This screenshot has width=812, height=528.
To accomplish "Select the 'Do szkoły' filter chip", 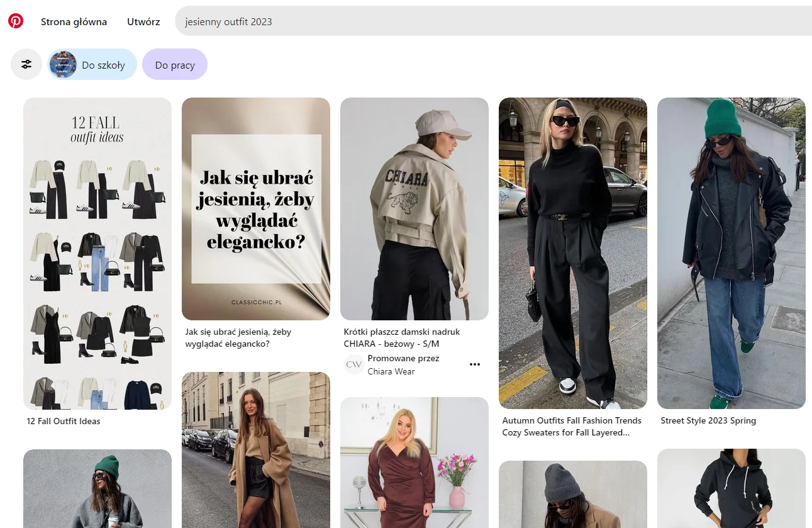I will tap(92, 65).
